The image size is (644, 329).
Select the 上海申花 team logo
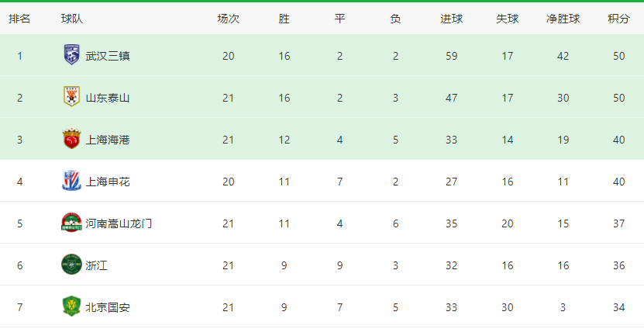pos(71,181)
